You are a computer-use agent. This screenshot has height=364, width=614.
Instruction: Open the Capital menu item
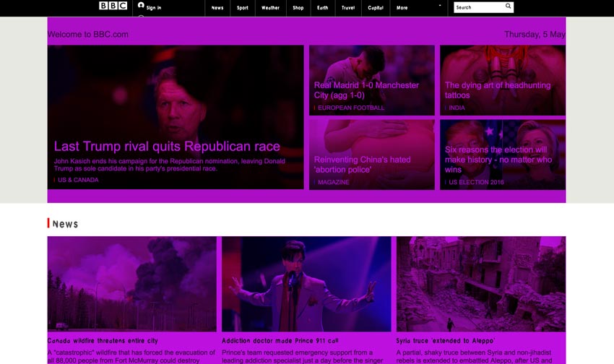pos(376,8)
